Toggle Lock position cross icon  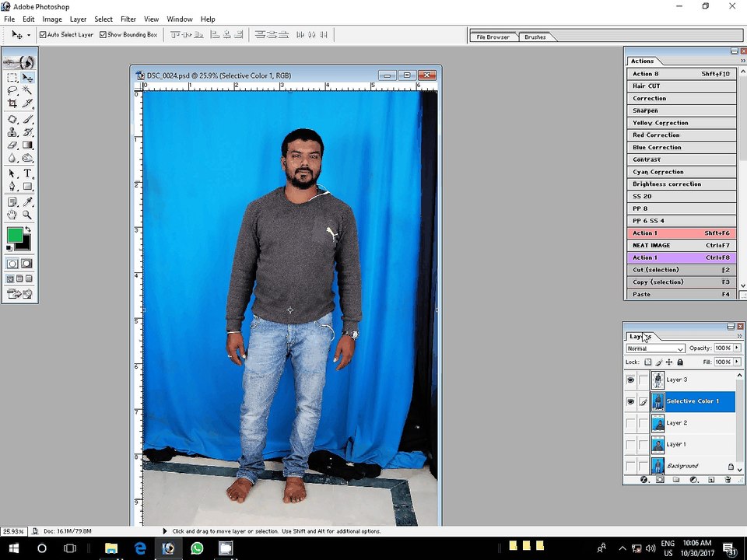click(x=669, y=362)
